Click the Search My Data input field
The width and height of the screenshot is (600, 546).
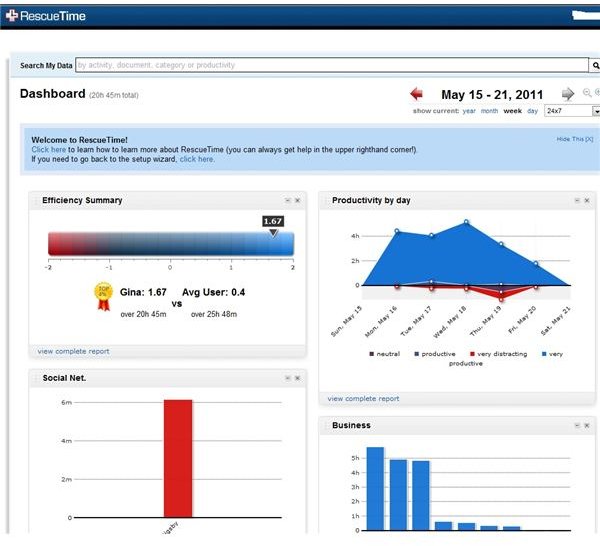tap(332, 65)
